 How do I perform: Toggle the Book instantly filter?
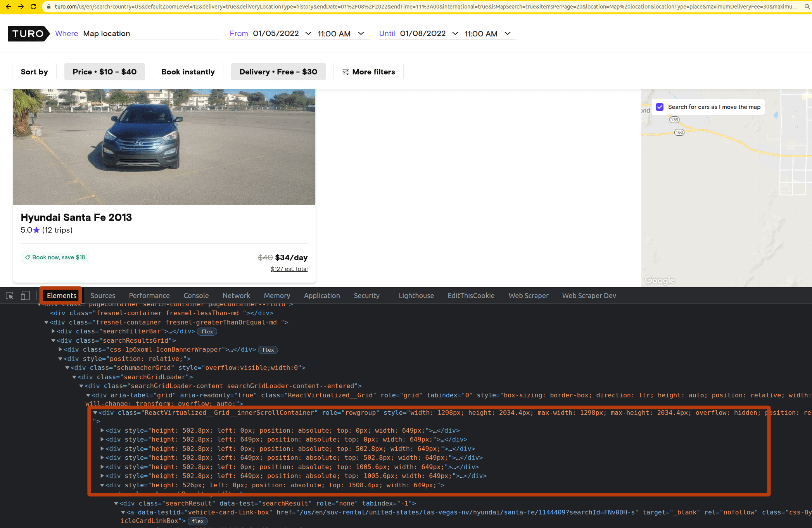(x=188, y=72)
